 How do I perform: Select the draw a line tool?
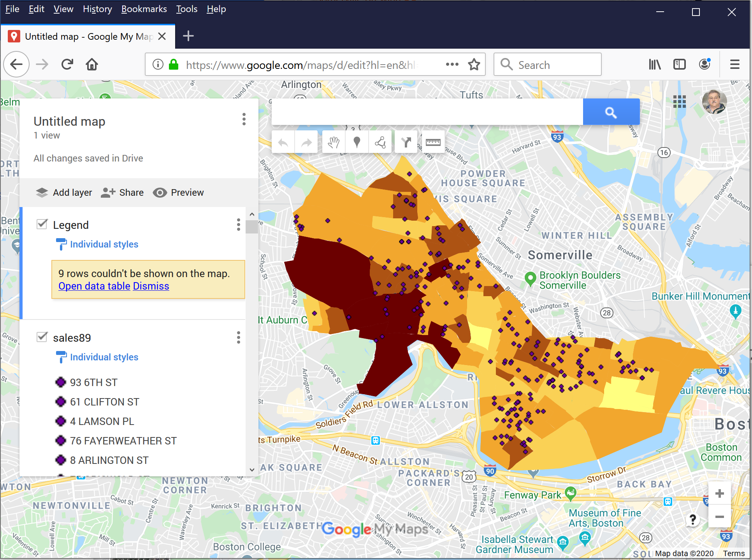click(380, 142)
